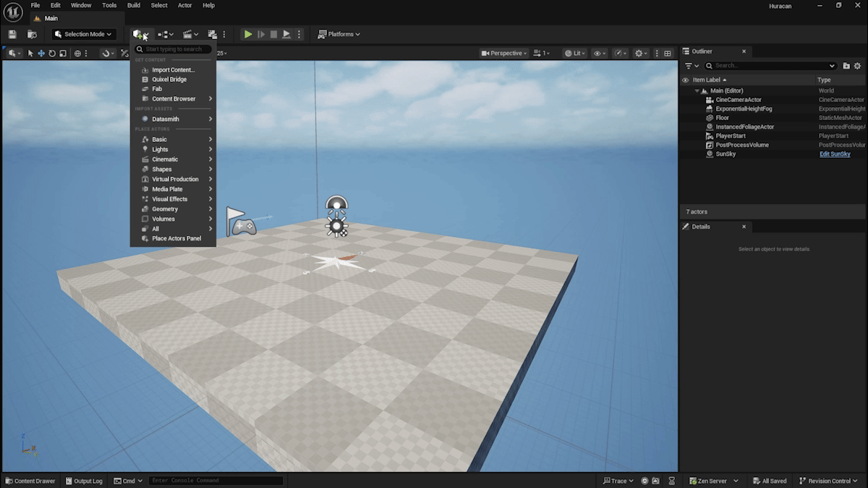Click the add folder icon in Outliner
The width and height of the screenshot is (868, 488).
846,65
